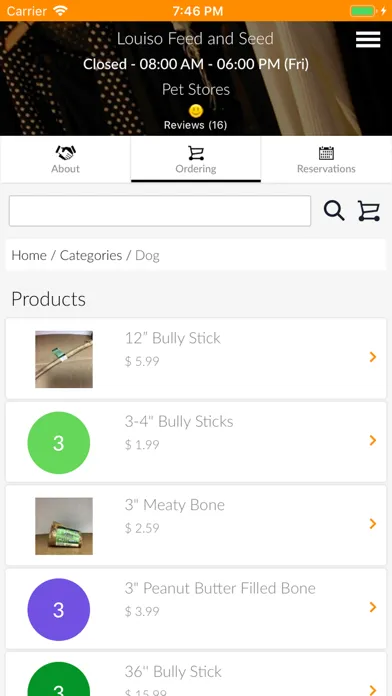
Task: Switch to the About tab
Action: pyautogui.click(x=66, y=159)
